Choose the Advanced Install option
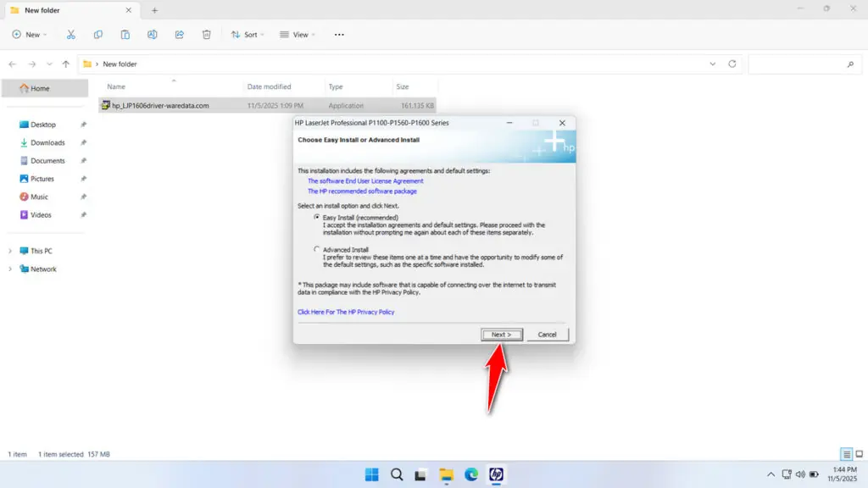This screenshot has width=868, height=488. (317, 249)
